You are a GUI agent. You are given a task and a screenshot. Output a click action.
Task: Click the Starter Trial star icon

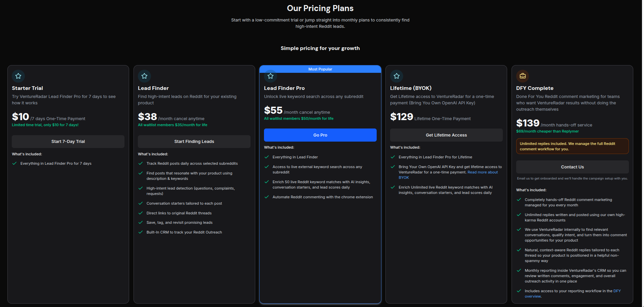point(18,76)
